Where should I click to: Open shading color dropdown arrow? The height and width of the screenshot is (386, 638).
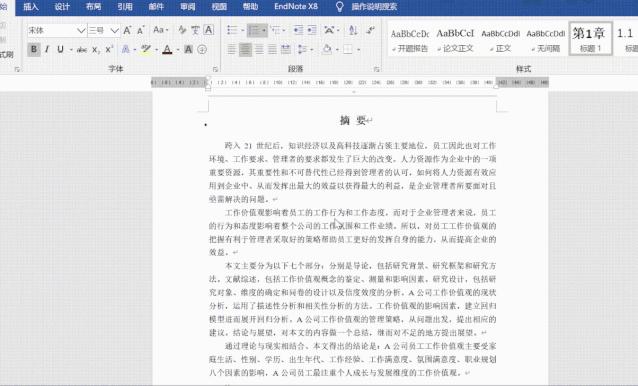337,50
